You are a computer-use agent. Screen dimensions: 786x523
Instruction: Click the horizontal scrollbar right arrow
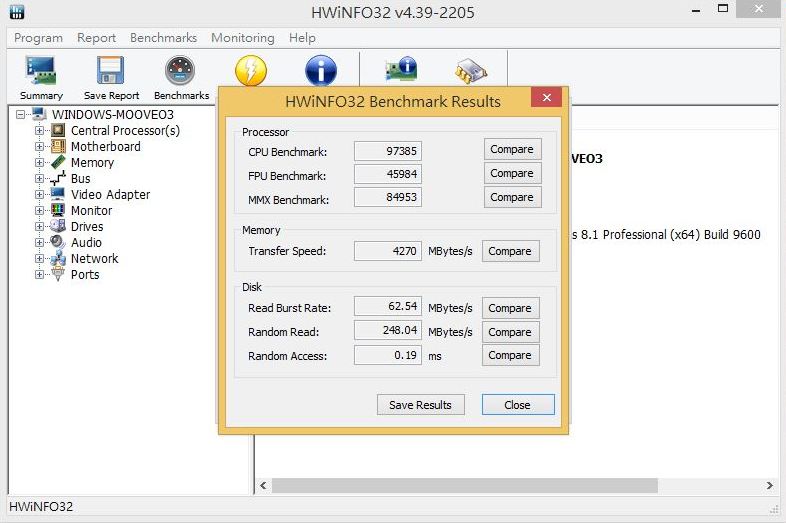click(769, 485)
